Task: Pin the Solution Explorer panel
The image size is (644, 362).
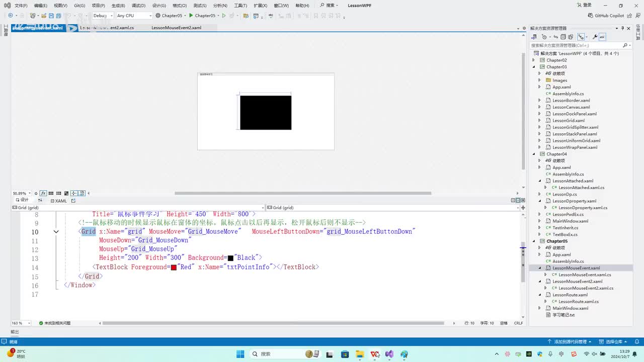Action: point(622,28)
